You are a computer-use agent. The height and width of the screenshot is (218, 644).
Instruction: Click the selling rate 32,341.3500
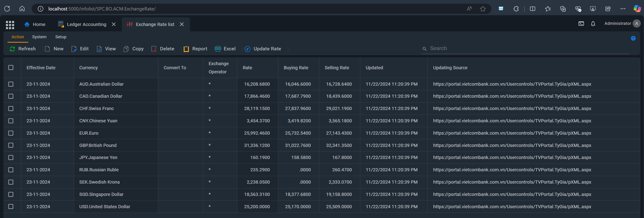pyautogui.click(x=339, y=145)
